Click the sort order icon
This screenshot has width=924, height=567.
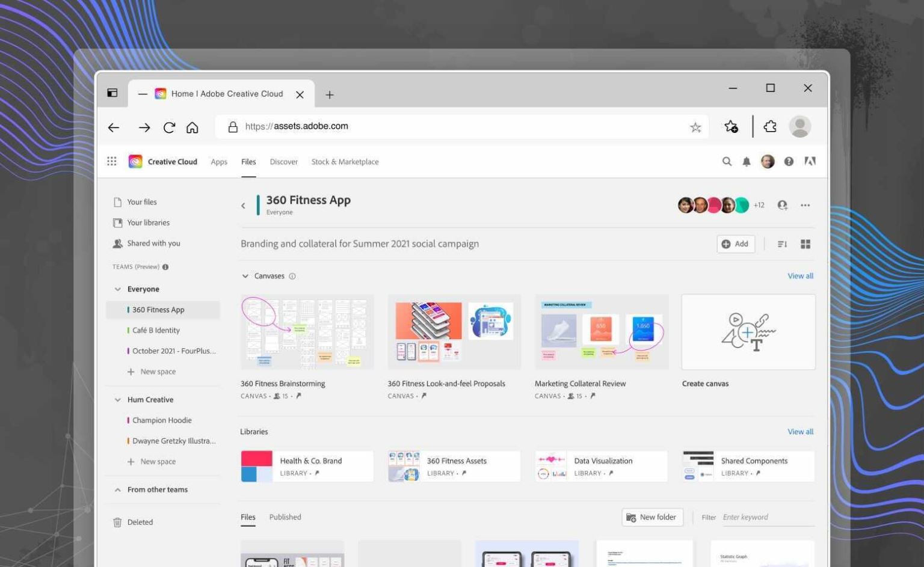(782, 244)
